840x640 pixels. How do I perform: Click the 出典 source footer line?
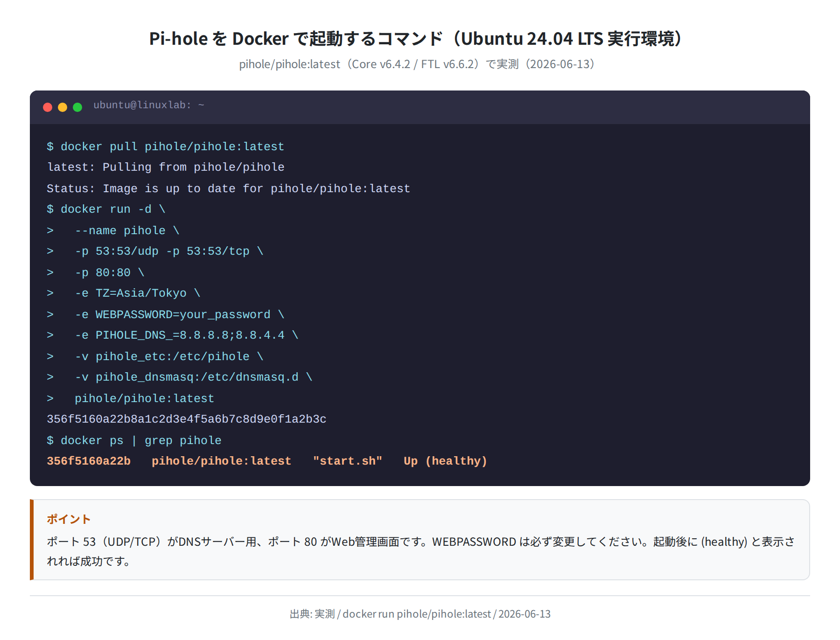coord(420,614)
